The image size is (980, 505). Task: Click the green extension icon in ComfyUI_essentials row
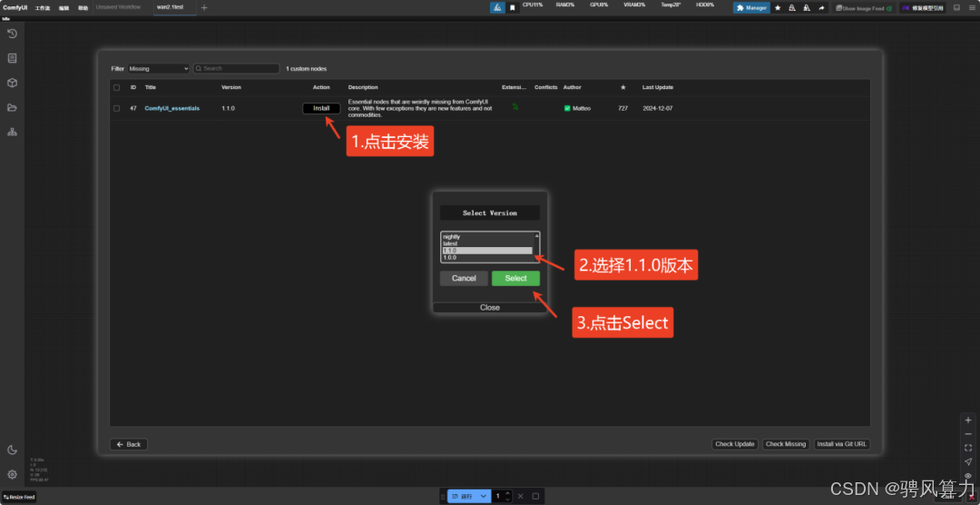(515, 107)
